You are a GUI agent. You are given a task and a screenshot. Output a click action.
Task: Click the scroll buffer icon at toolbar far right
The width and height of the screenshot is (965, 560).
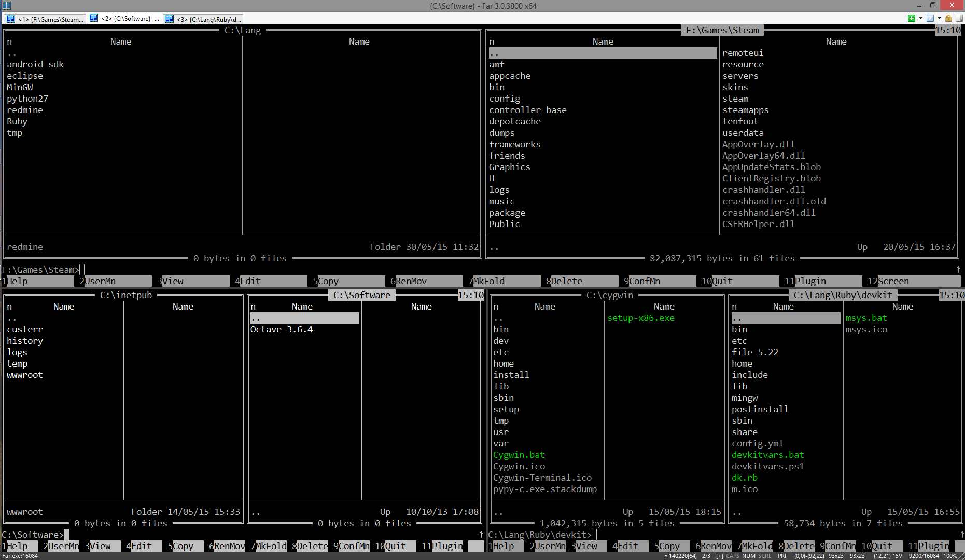click(x=959, y=18)
